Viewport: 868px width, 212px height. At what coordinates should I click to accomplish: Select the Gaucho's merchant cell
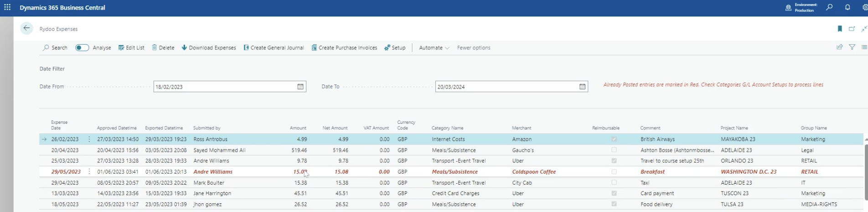(522, 150)
